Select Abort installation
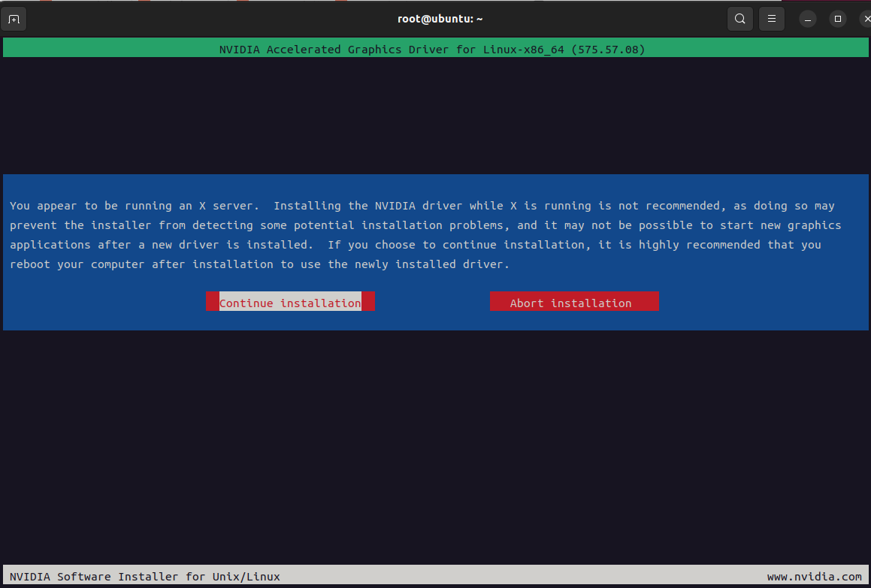 click(574, 302)
